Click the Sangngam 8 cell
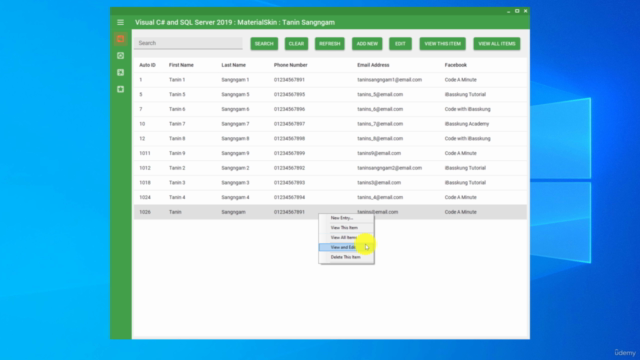The height and width of the screenshot is (360, 640). click(235, 138)
